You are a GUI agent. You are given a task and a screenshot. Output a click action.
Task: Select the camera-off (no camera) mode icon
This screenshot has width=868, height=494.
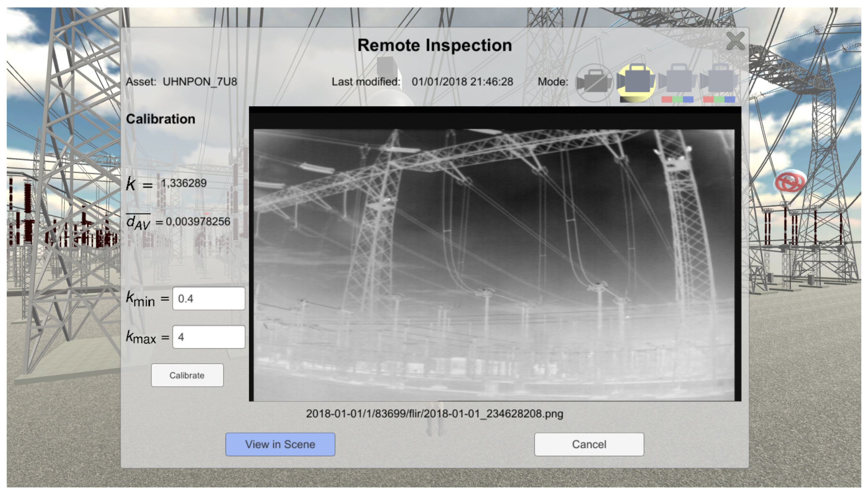point(594,82)
